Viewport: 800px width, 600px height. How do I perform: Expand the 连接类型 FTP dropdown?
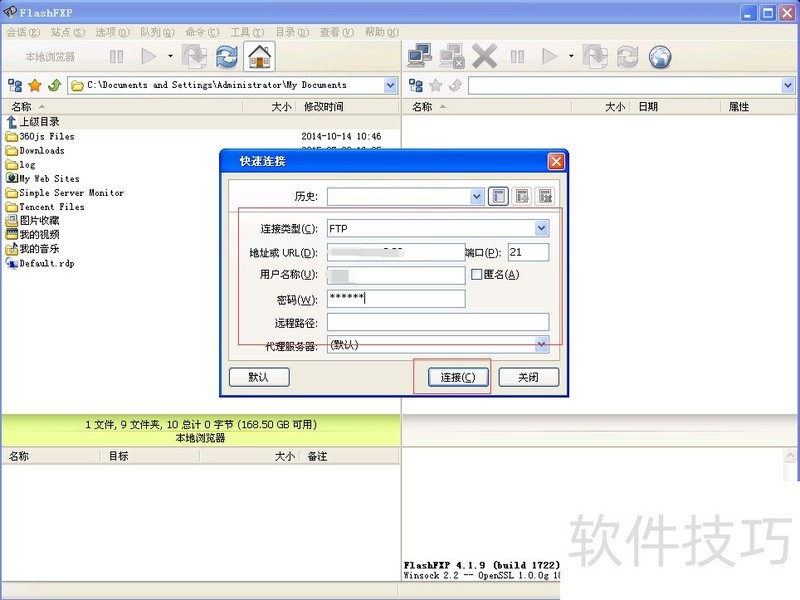click(x=541, y=229)
